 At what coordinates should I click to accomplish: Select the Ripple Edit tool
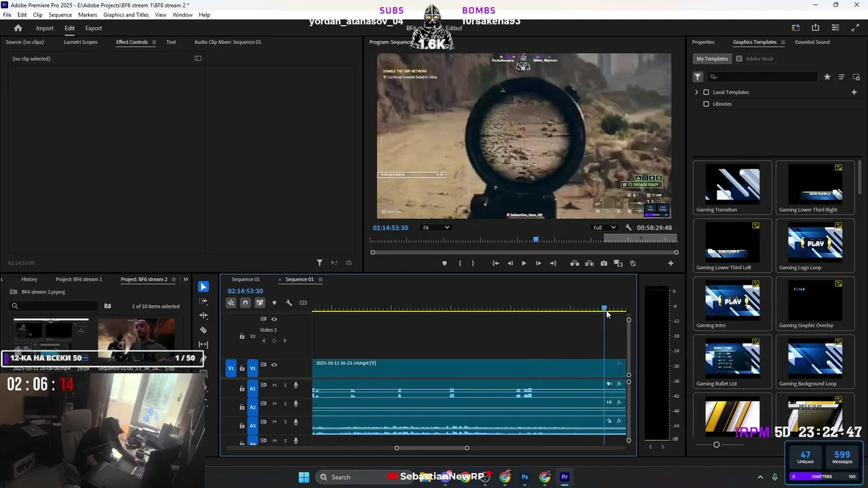point(203,316)
